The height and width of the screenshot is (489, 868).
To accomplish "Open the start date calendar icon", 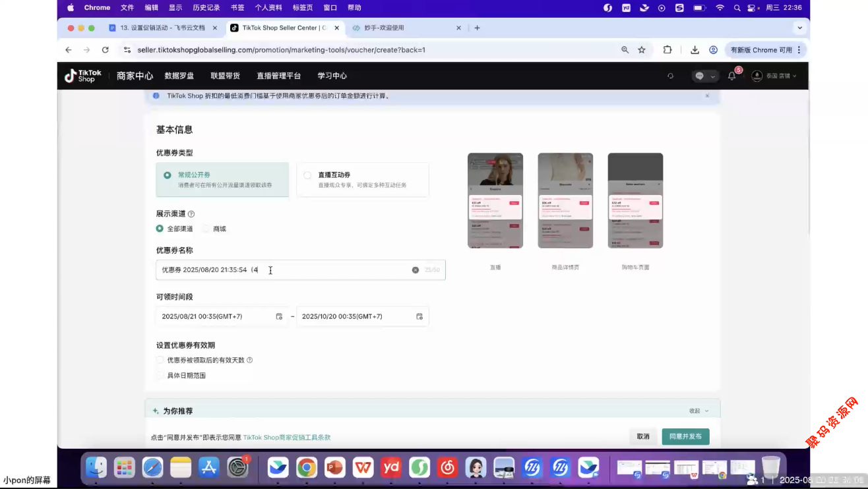I will pyautogui.click(x=279, y=316).
